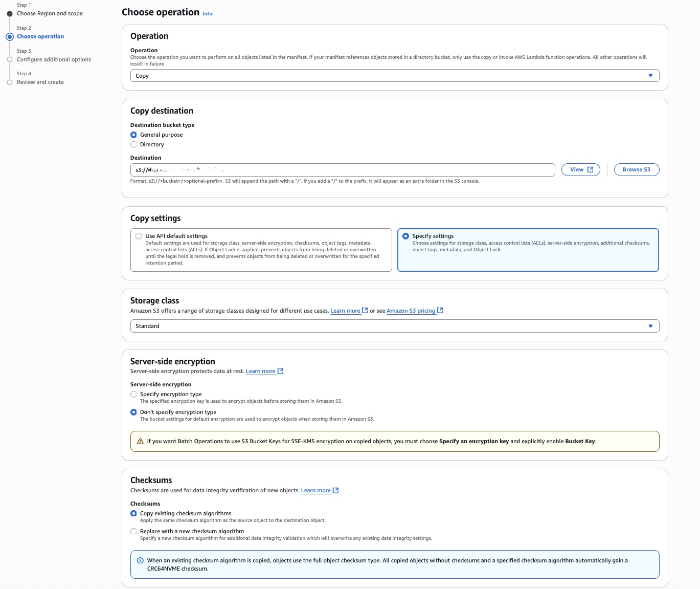Select General purpose destination bucket type
Viewport: 700px width, 589px height.
(134, 135)
